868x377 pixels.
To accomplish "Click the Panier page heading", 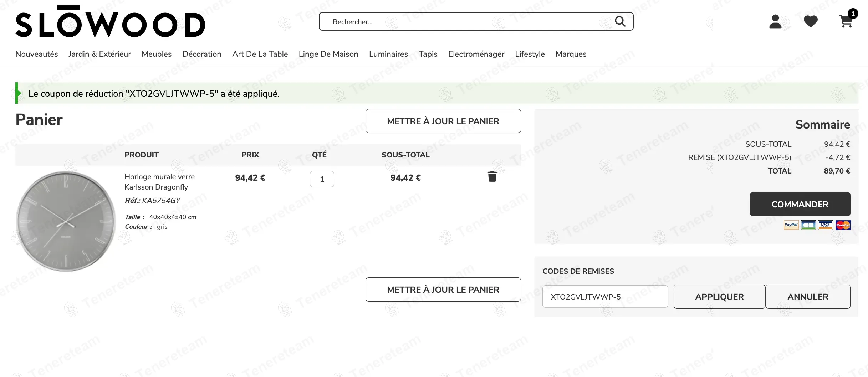I will [39, 120].
